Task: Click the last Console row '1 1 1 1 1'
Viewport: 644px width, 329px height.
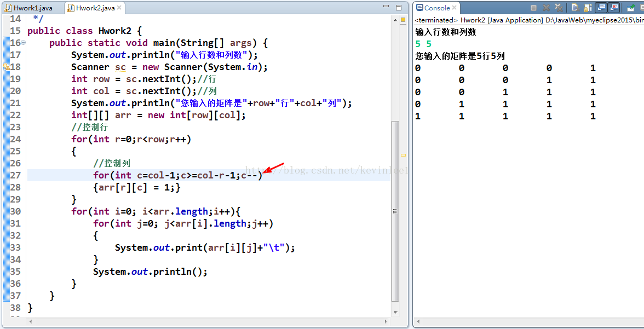Action: tap(505, 116)
